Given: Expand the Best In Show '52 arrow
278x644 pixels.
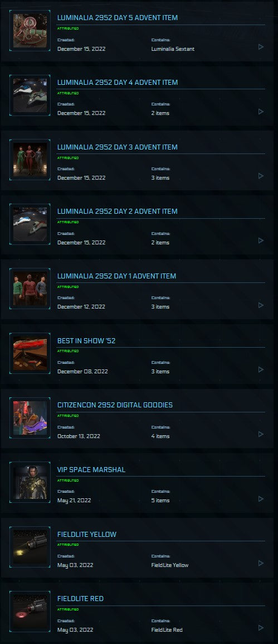Looking at the screenshot, I should (x=261, y=369).
